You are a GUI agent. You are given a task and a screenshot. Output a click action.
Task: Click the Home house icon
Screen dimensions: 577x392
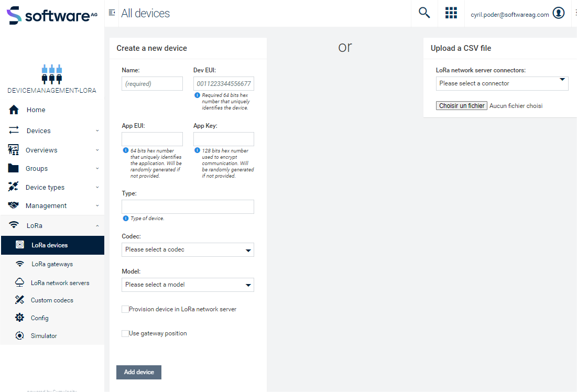(14, 110)
